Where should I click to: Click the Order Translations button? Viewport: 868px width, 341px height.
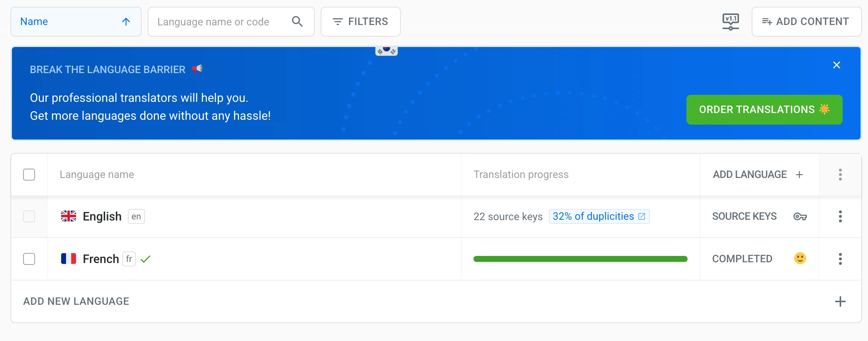pyautogui.click(x=764, y=110)
